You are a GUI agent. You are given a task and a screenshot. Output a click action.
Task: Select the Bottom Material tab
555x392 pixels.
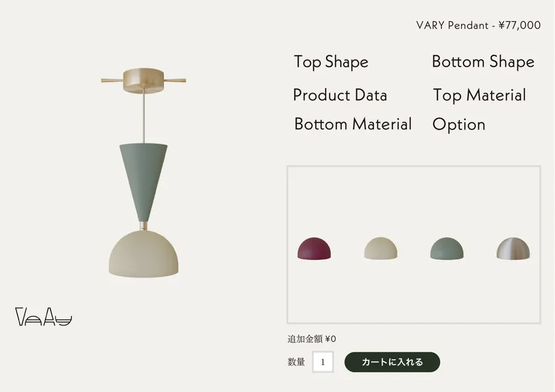[x=353, y=124]
